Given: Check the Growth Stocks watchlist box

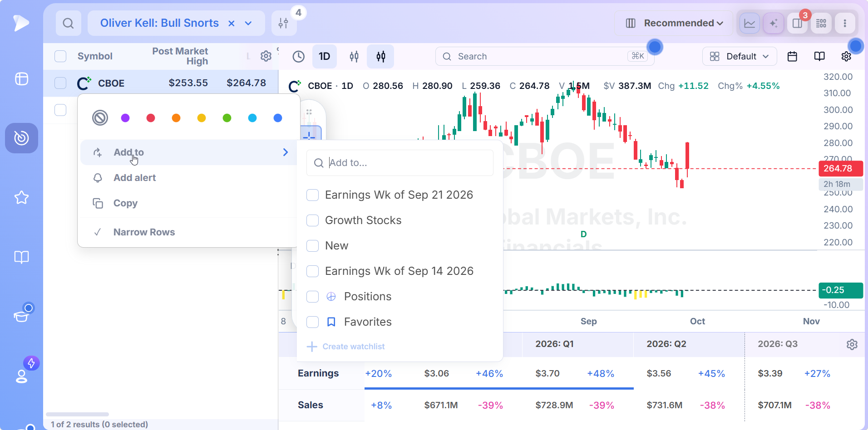Looking at the screenshot, I should (x=312, y=220).
